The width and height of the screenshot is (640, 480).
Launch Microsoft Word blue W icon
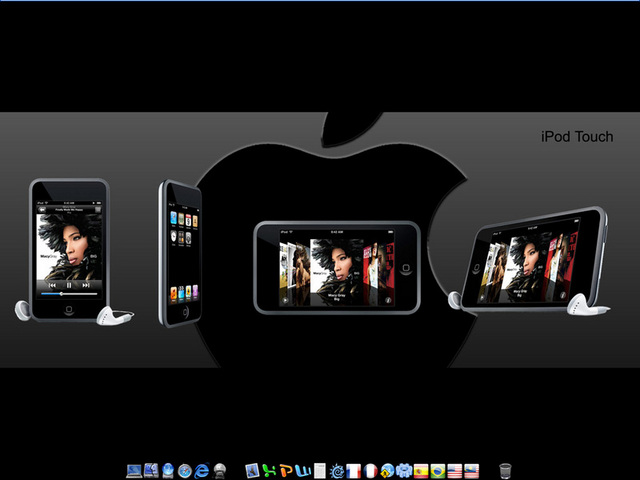303,471
